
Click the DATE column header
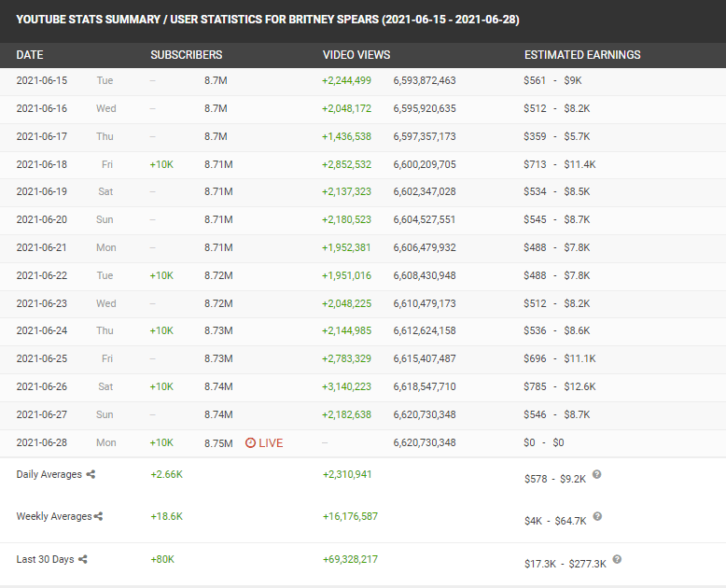30,55
